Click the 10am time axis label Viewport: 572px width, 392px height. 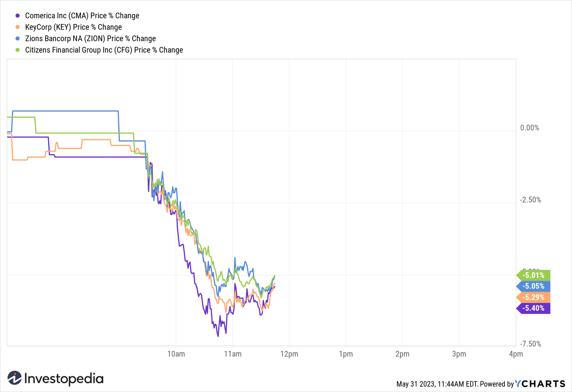click(x=176, y=354)
